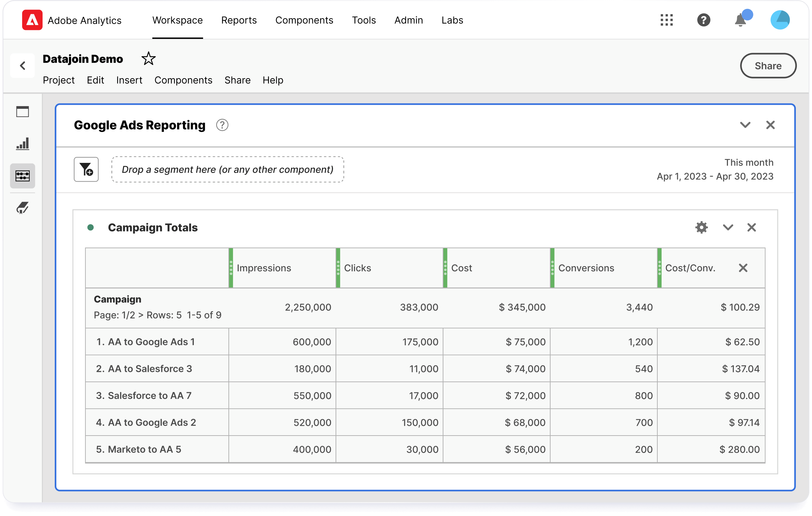Open the app switcher grid icon
The image size is (812, 516).
(666, 20)
